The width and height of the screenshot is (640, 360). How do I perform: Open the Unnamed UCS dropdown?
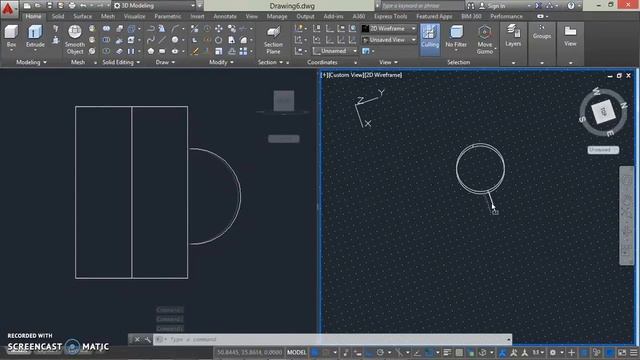pyautogui.click(x=335, y=51)
